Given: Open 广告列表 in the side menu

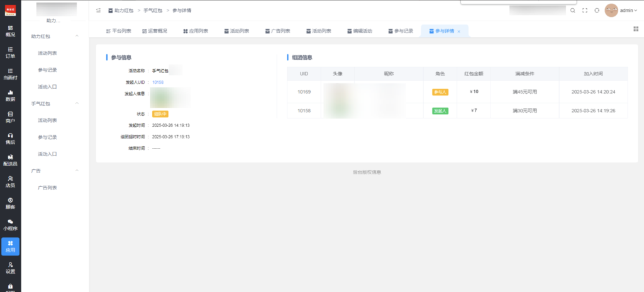Looking at the screenshot, I should click(x=47, y=188).
